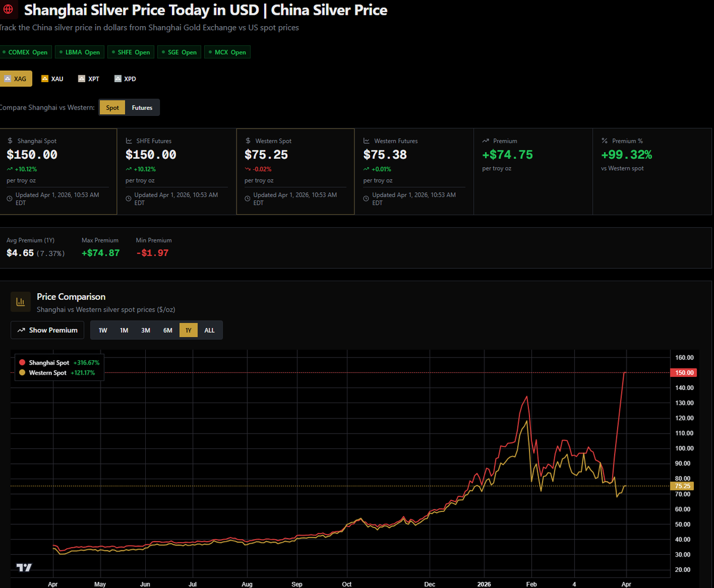This screenshot has width=714, height=588.
Task: Click the MCX Open market badge
Action: pos(227,52)
